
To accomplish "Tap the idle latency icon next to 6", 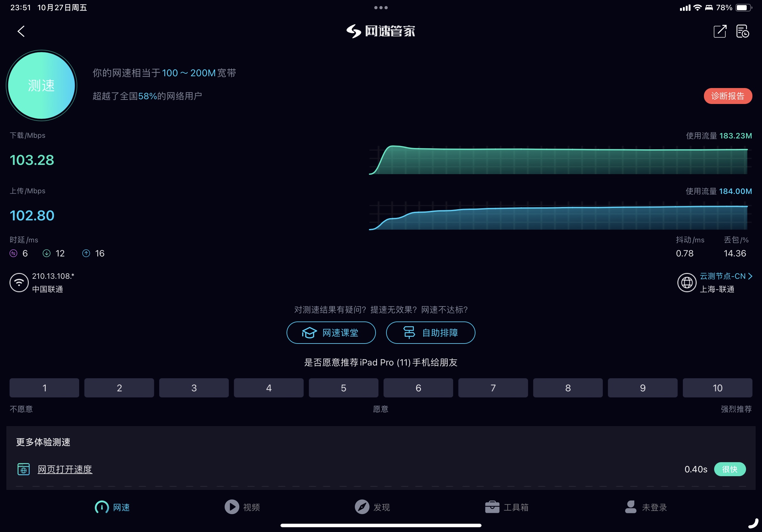I will coord(13,253).
